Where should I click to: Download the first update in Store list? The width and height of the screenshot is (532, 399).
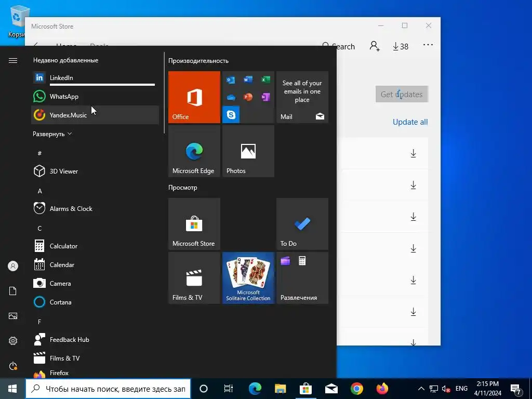tap(413, 153)
